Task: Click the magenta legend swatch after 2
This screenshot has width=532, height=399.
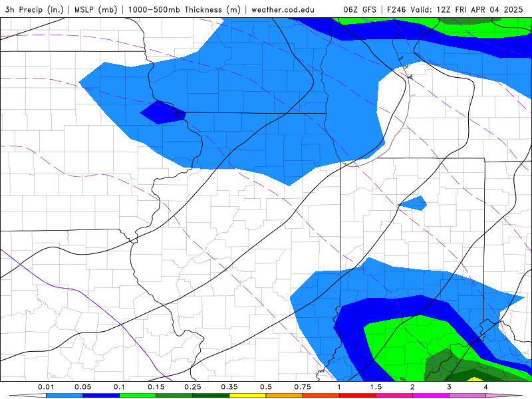Action: (430, 396)
